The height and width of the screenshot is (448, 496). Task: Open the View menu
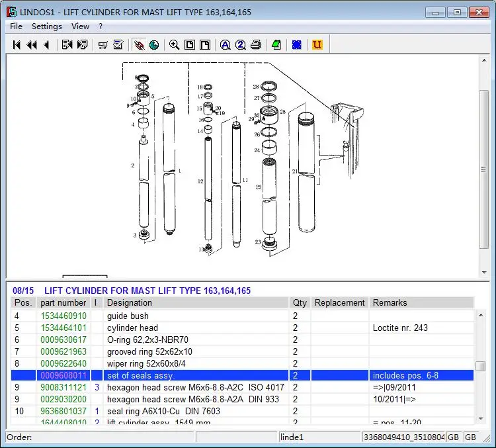coord(80,26)
